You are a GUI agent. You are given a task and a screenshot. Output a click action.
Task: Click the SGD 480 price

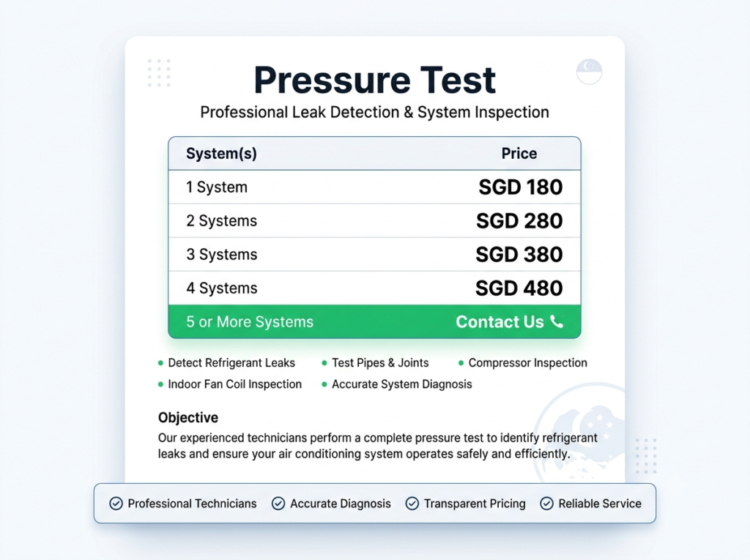(519, 288)
